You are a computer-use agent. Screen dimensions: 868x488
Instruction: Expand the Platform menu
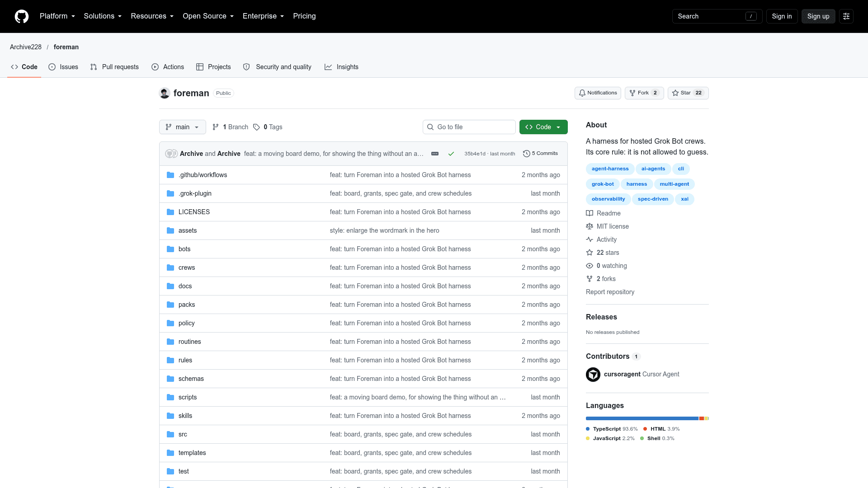pyautogui.click(x=57, y=16)
